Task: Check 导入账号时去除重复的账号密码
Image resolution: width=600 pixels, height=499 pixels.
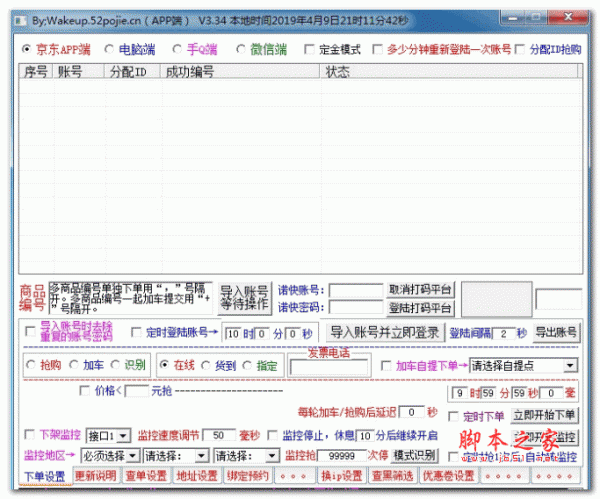Action: click(x=30, y=331)
